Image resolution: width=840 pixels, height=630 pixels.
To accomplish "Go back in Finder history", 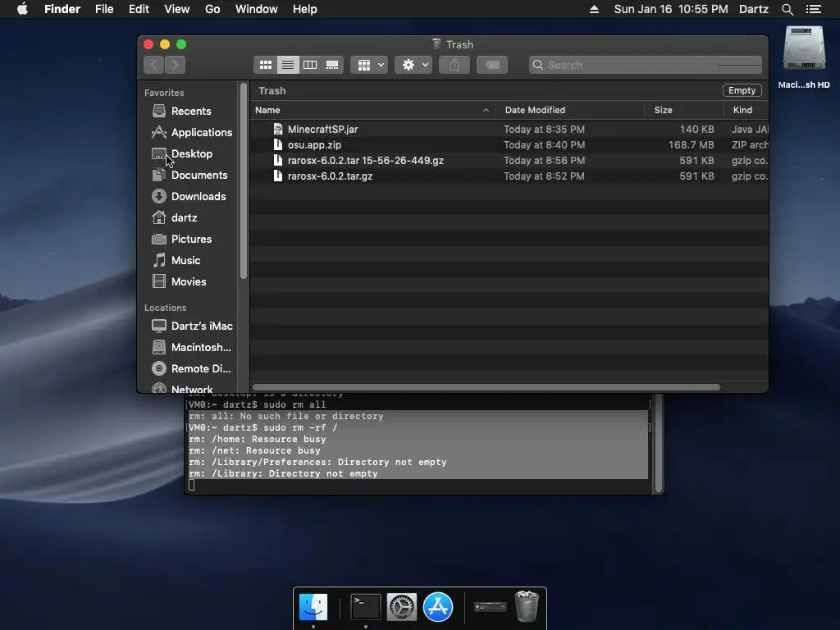I will pos(154,65).
